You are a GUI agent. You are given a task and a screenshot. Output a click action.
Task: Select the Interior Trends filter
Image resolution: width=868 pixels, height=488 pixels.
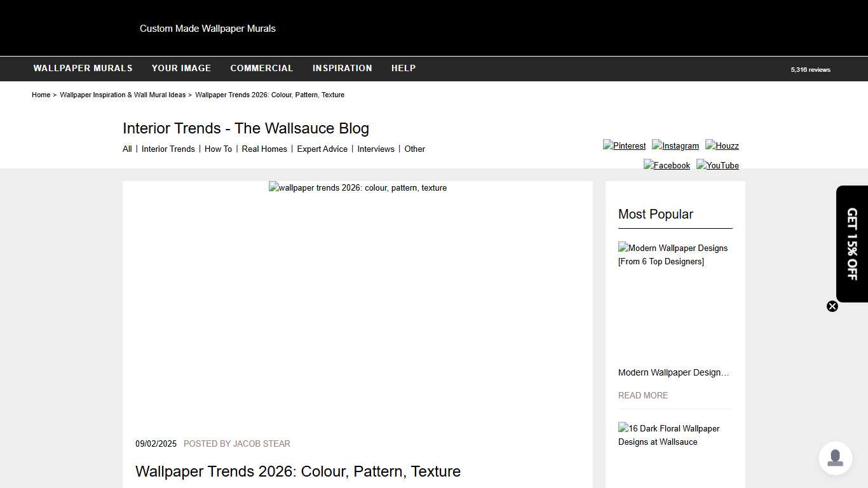(168, 149)
